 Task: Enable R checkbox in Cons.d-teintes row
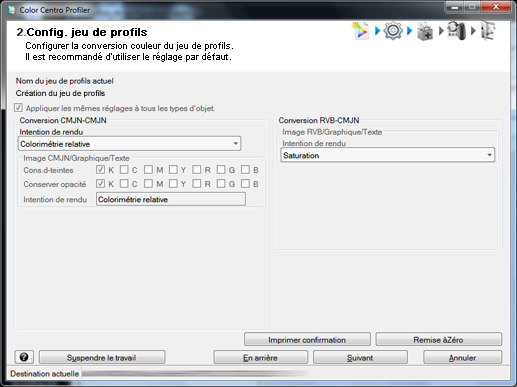click(x=197, y=170)
